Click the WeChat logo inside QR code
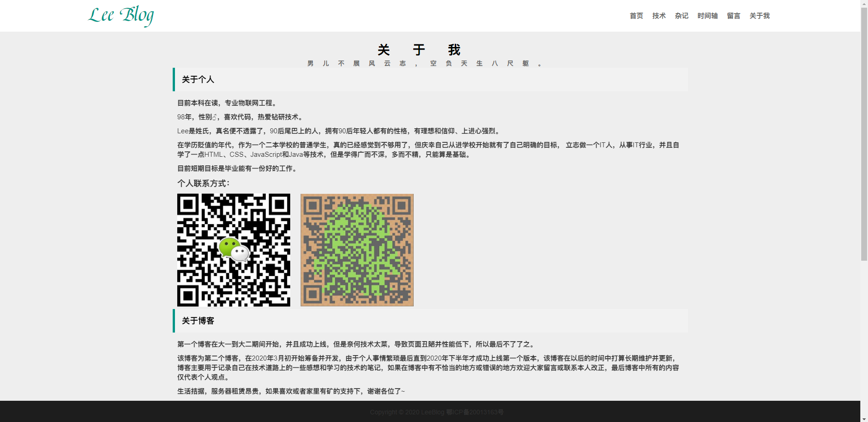 (x=234, y=249)
